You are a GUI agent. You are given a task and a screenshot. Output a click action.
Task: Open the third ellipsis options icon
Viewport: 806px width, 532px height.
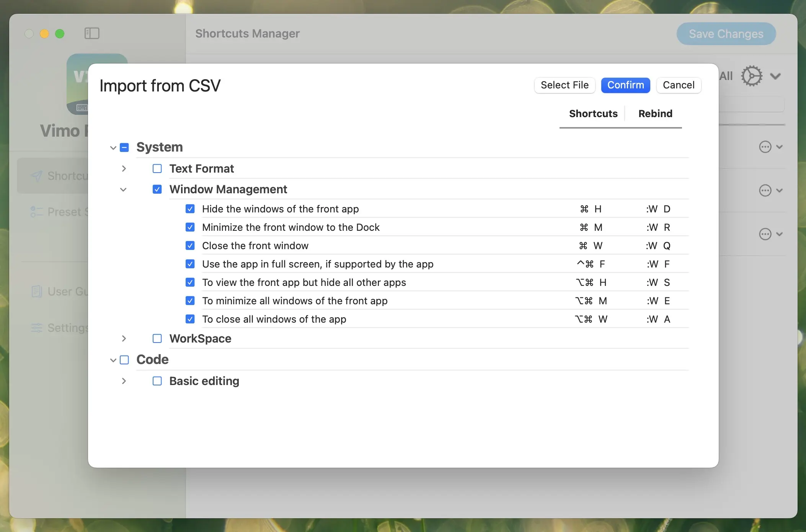[x=765, y=234]
